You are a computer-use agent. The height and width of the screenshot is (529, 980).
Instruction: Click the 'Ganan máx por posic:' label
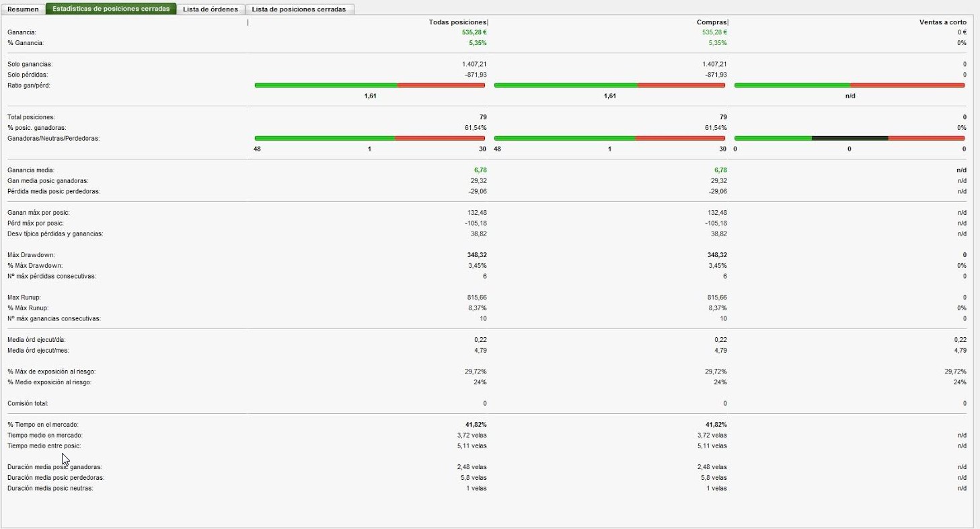tap(38, 213)
